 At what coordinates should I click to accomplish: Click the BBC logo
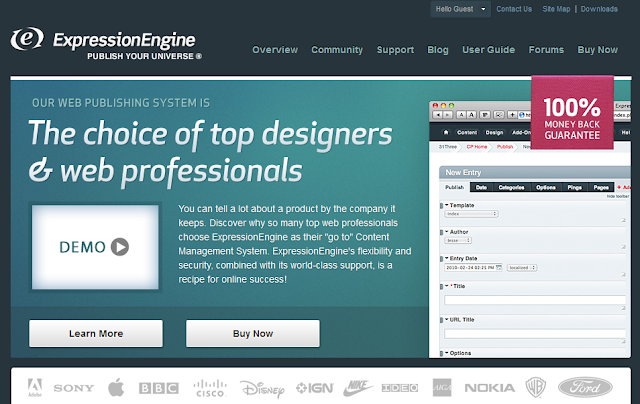tap(159, 388)
